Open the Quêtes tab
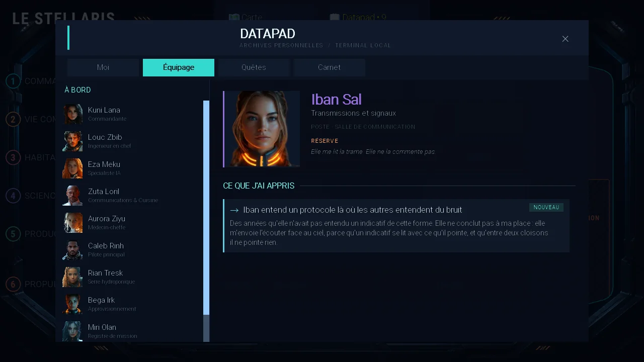This screenshot has height=362, width=644. (x=254, y=67)
